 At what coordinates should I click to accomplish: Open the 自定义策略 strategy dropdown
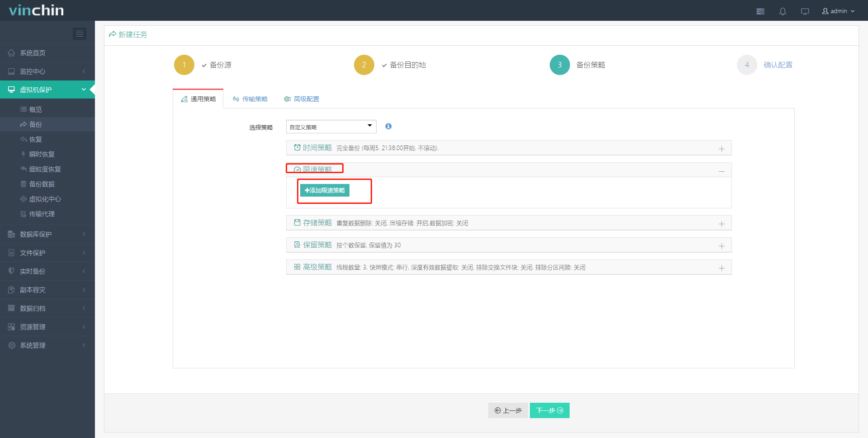tap(331, 127)
